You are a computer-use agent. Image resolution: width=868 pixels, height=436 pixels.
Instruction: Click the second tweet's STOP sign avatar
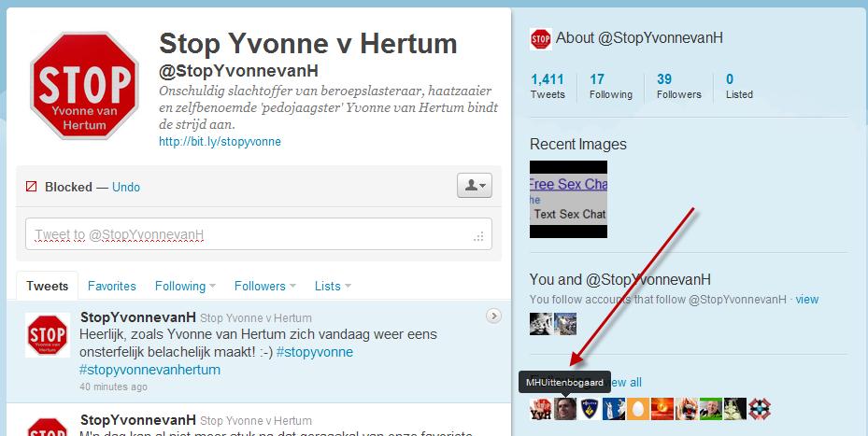tap(48, 426)
